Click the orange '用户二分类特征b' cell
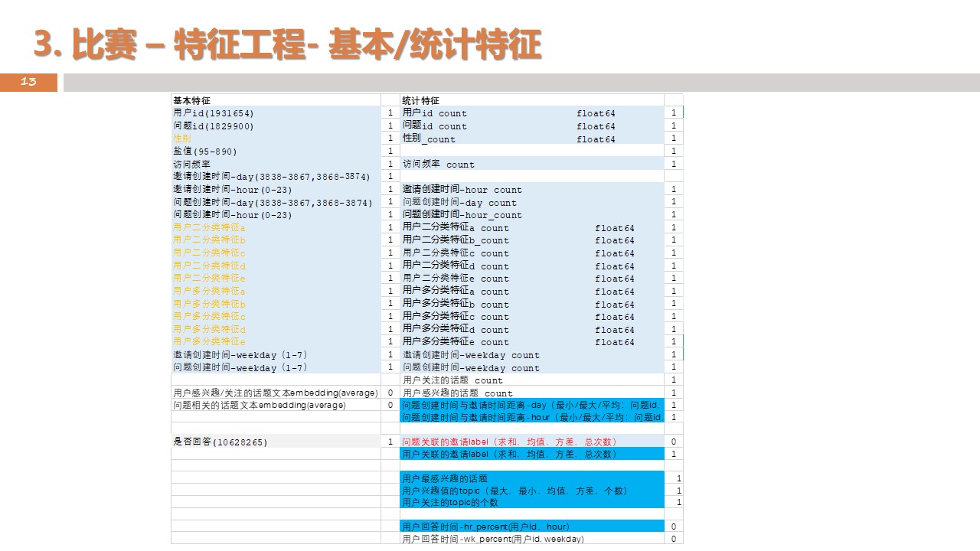 pos(276,240)
